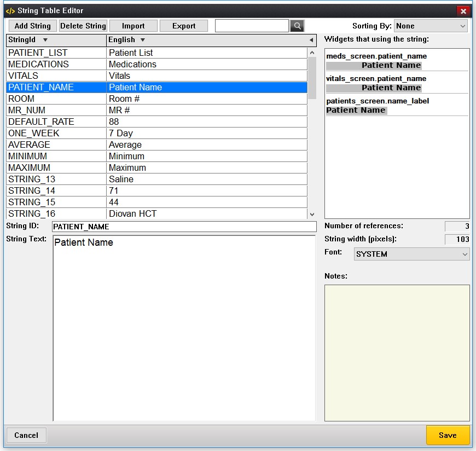Click the left-pointing triangle at header row end

click(312, 39)
